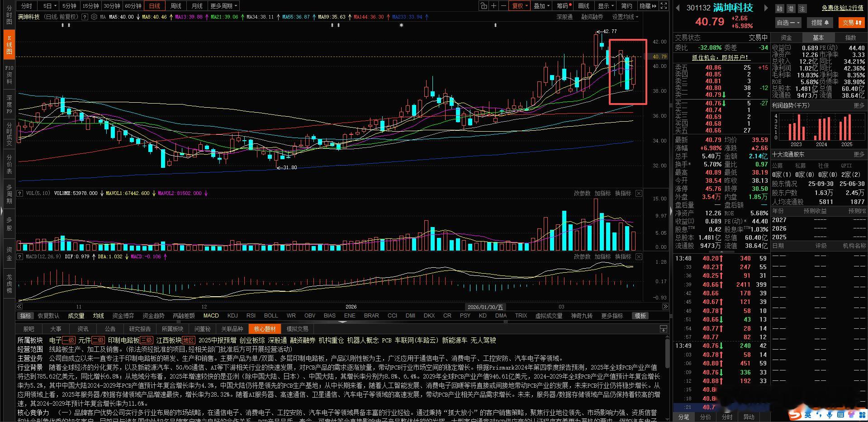Screen dimensions: 868x422
Task: Jump to the earliest chart data arrow
Action: pos(20,307)
